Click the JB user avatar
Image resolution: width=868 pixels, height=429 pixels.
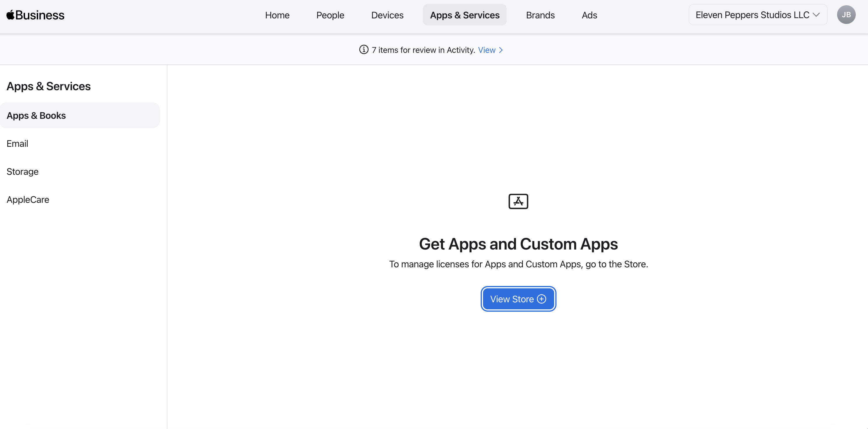tap(846, 15)
